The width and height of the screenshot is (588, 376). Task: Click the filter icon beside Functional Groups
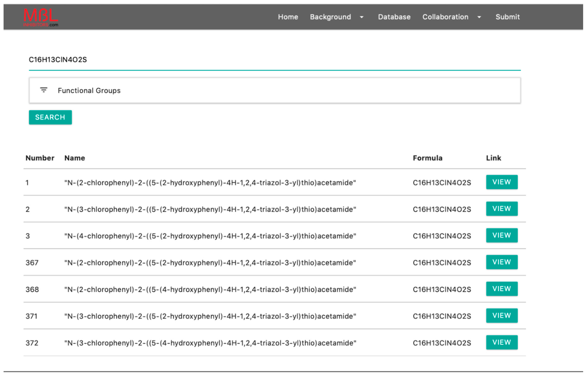44,90
